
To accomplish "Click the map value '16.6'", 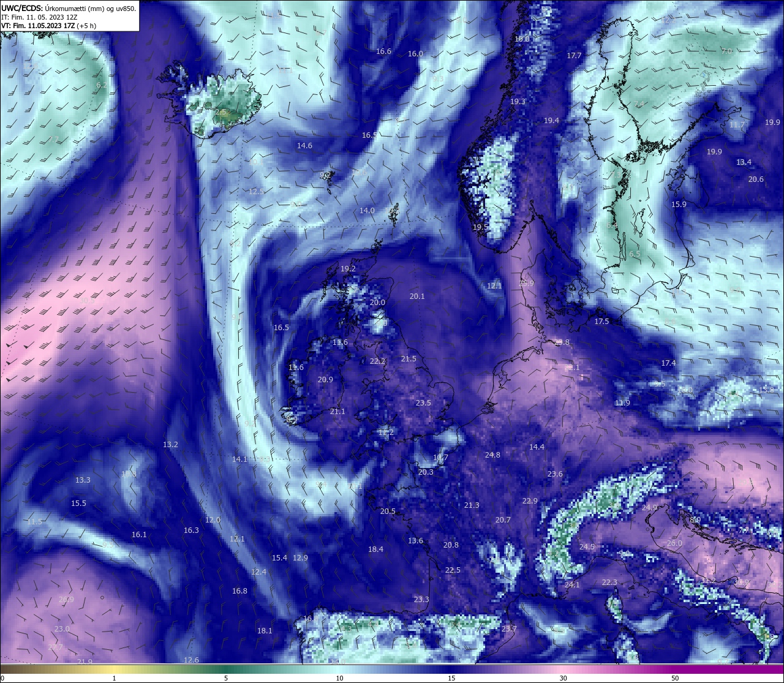I will [x=383, y=51].
